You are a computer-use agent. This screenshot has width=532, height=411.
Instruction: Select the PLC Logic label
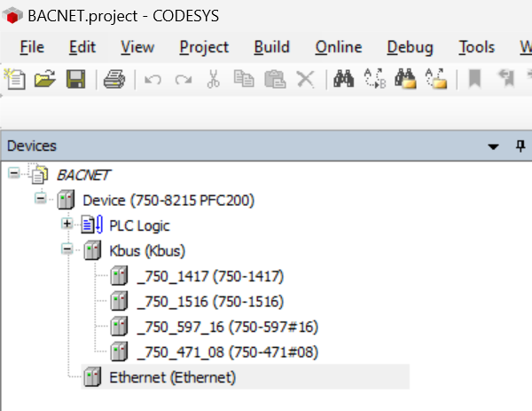click(x=139, y=225)
